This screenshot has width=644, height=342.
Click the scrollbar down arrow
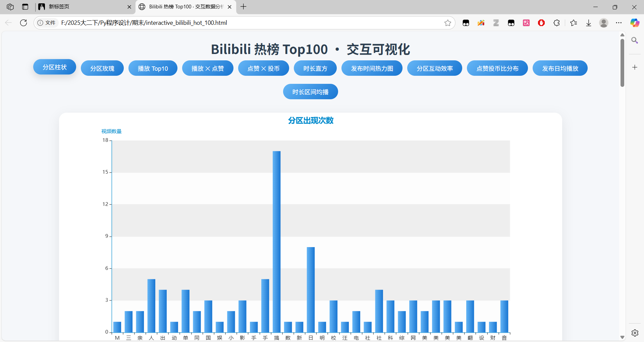pos(622,337)
